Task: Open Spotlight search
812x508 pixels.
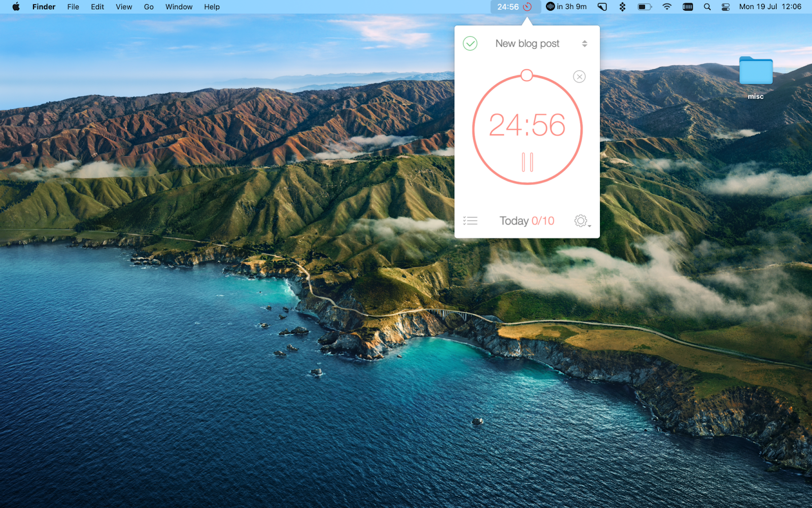Action: (x=707, y=7)
